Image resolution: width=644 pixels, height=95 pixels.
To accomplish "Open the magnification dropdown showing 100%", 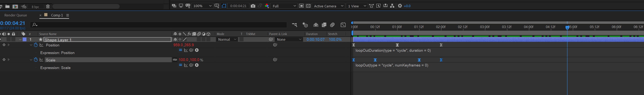I will (202, 6).
